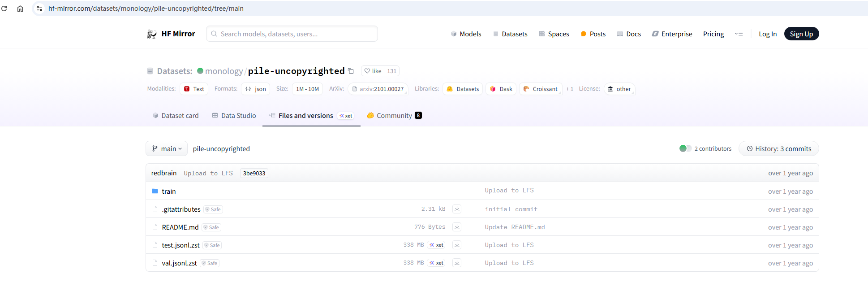
Task: Click Safe badge next to val.jsonl.zst
Action: click(210, 263)
